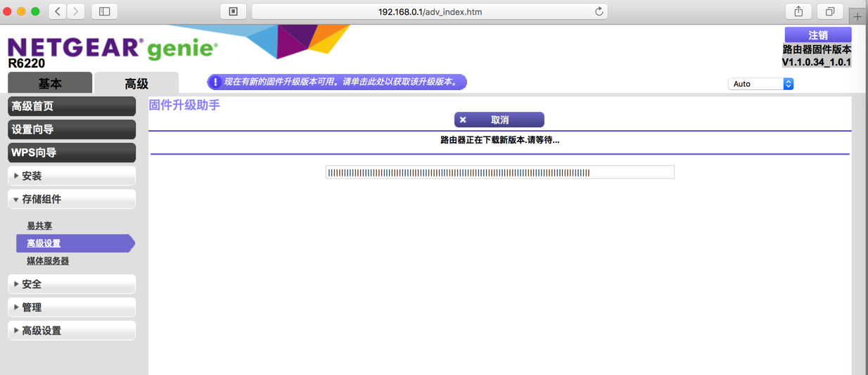Click the Reader view icon beside address bar
Image resolution: width=868 pixels, height=375 pixels.
click(233, 11)
